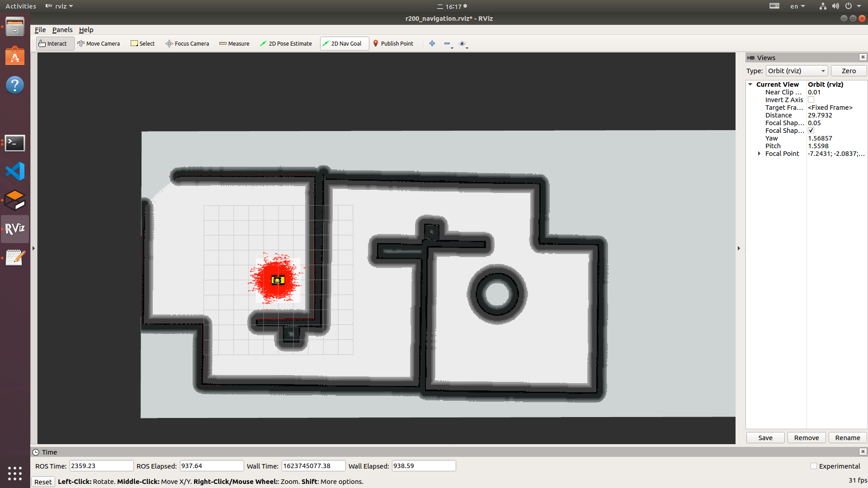Image resolution: width=868 pixels, height=488 pixels.
Task: Open the Help app in dock
Action: [15, 85]
